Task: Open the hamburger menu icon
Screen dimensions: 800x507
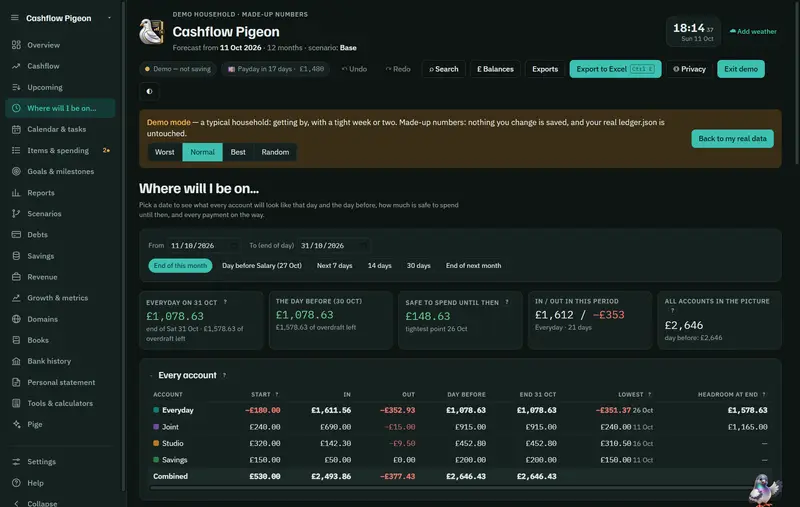Action: [x=15, y=18]
